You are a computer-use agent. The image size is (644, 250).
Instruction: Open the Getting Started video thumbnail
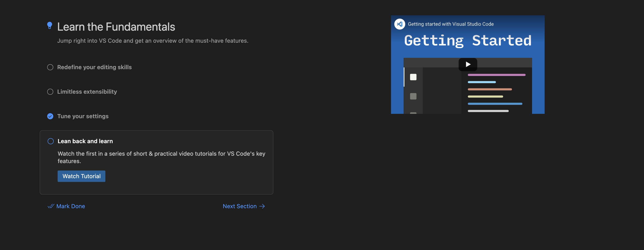pos(467,64)
